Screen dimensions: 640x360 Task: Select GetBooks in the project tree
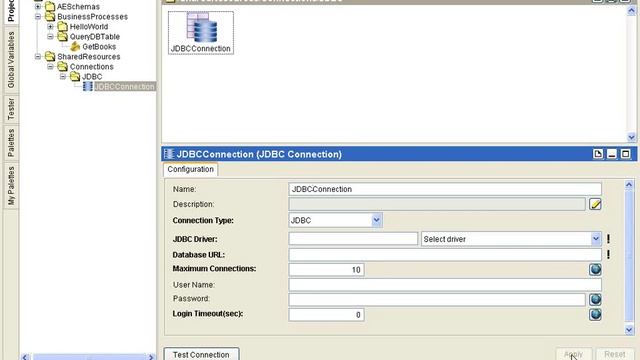[99, 47]
